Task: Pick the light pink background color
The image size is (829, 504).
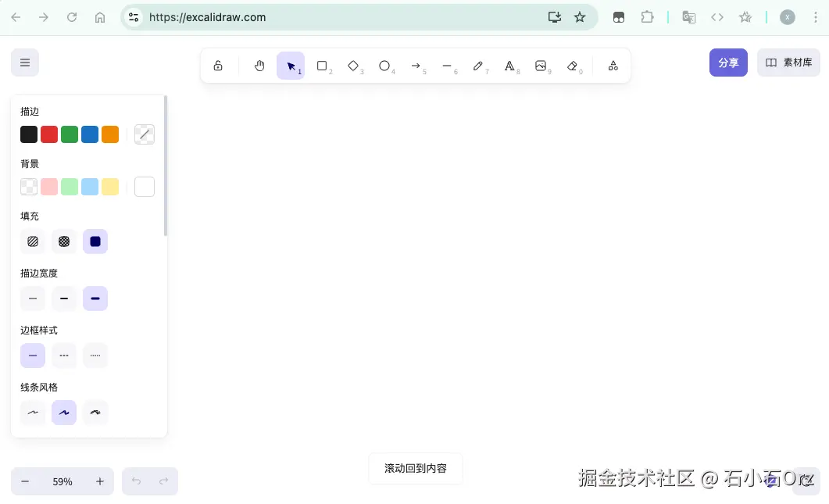Action: [49, 187]
